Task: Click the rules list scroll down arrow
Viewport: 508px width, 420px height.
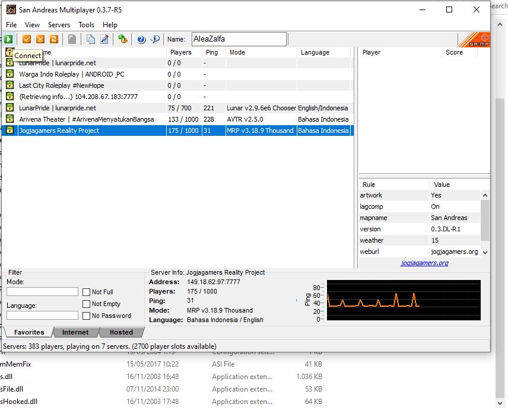Action: [485, 253]
